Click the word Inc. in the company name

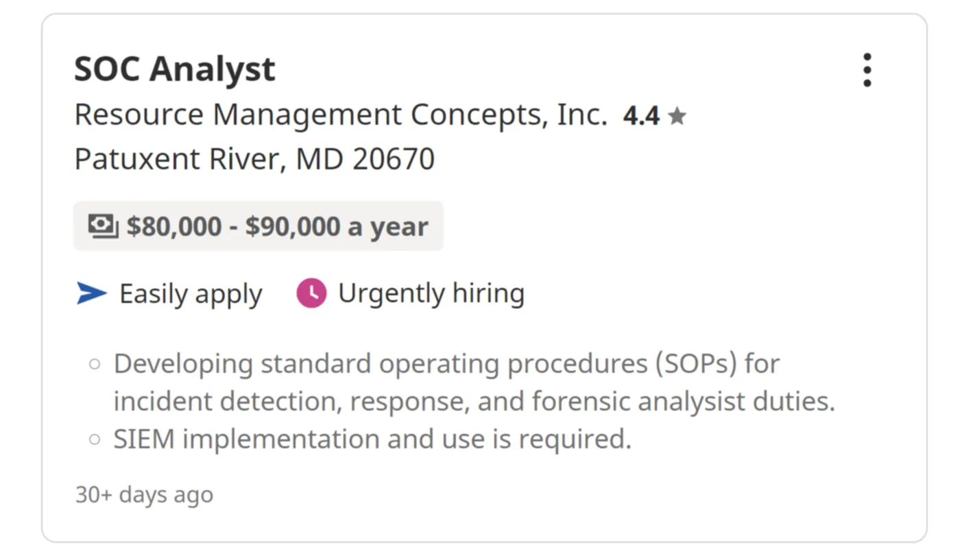582,115
